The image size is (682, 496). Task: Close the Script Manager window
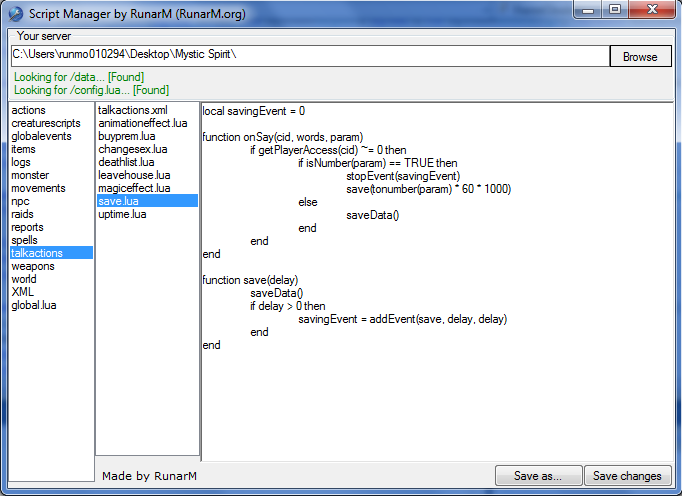pyautogui.click(x=652, y=10)
